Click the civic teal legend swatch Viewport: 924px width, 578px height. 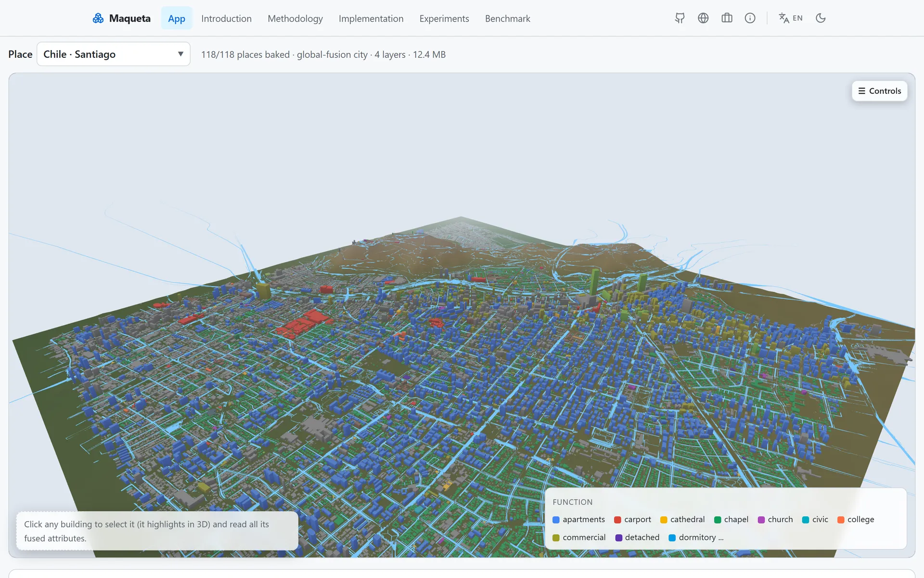[806, 520]
